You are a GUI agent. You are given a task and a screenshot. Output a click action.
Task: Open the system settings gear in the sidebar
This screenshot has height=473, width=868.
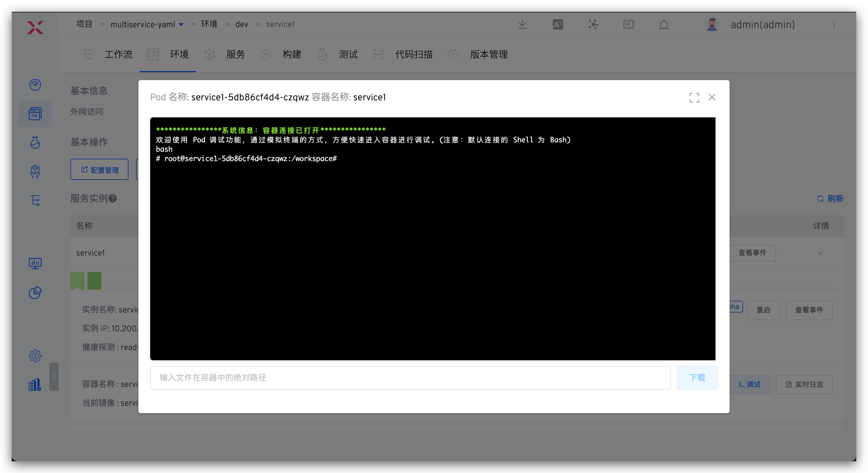(35, 355)
